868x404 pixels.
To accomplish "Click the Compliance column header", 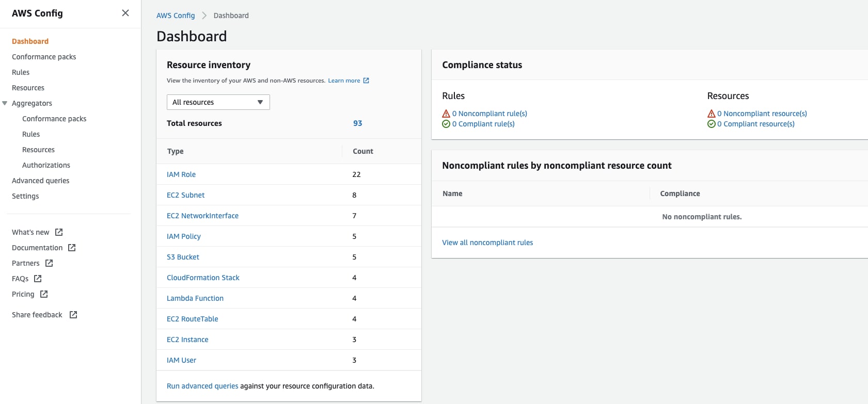I will pyautogui.click(x=680, y=193).
